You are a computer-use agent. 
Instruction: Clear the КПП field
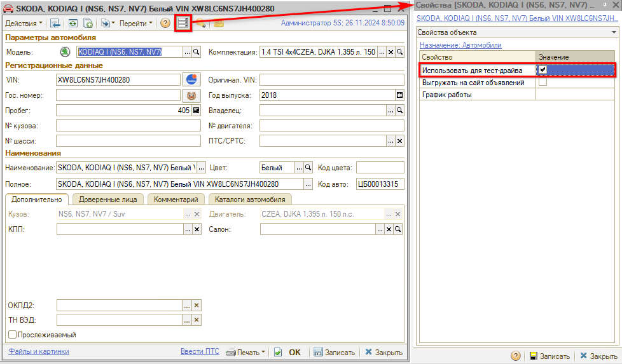click(197, 229)
